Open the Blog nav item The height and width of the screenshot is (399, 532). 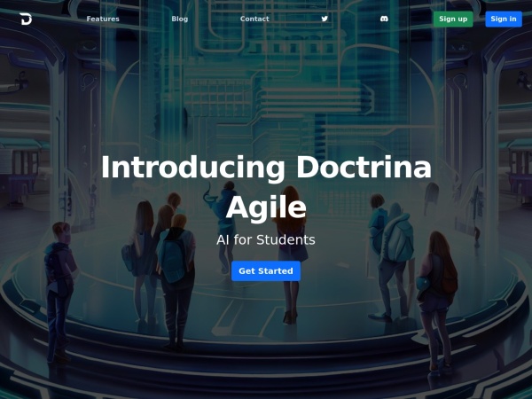click(x=179, y=19)
